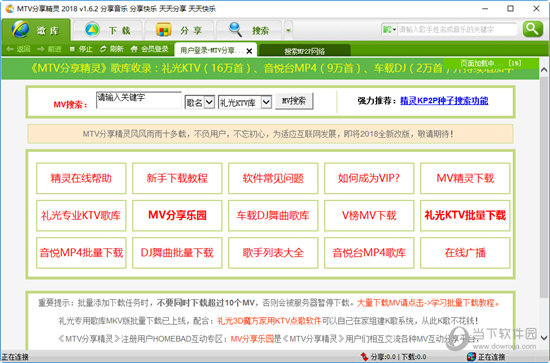The height and width of the screenshot is (363, 550).
Task: Expand the 礼光KTV库 library dropdown
Action: 266,102
